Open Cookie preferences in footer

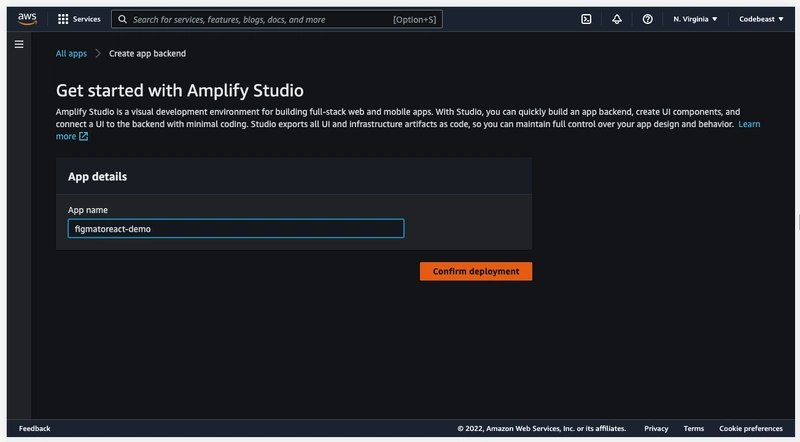751,429
